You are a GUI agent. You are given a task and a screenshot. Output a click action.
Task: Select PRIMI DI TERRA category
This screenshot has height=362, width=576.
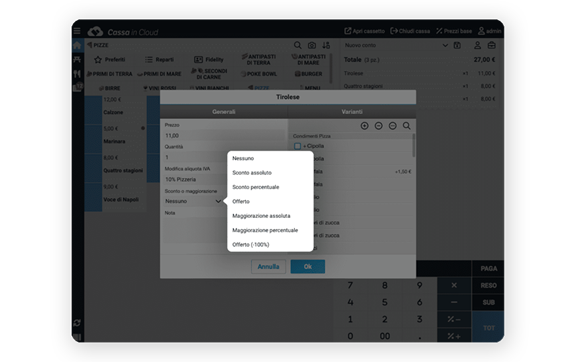coord(109,74)
